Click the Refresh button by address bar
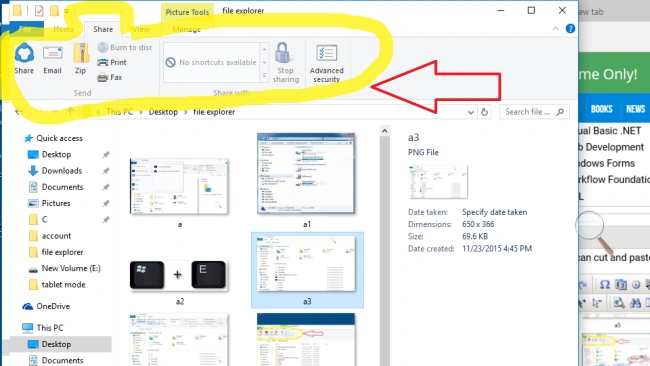This screenshot has width=650, height=366. pyautogui.click(x=484, y=112)
